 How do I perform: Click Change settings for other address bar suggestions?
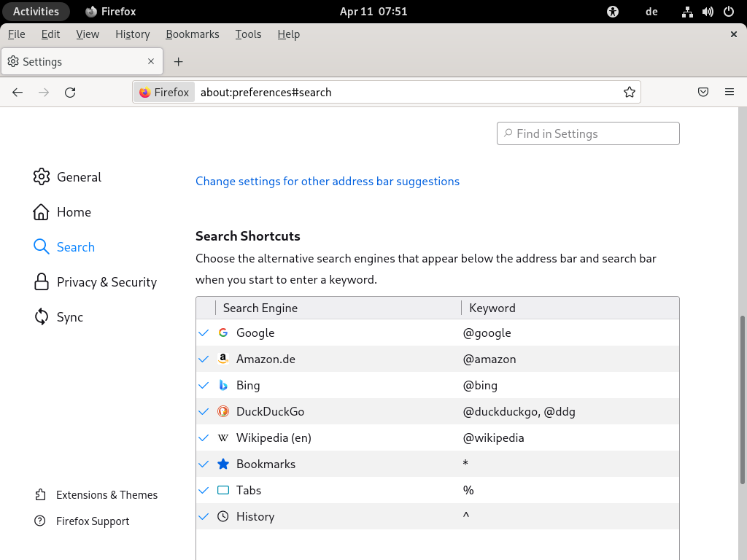[x=328, y=182]
